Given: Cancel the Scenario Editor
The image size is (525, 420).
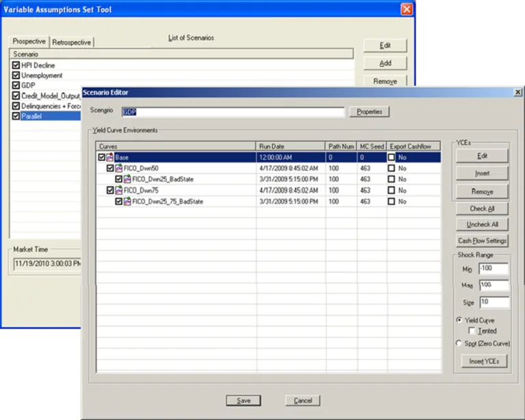Looking at the screenshot, I should tap(303, 400).
